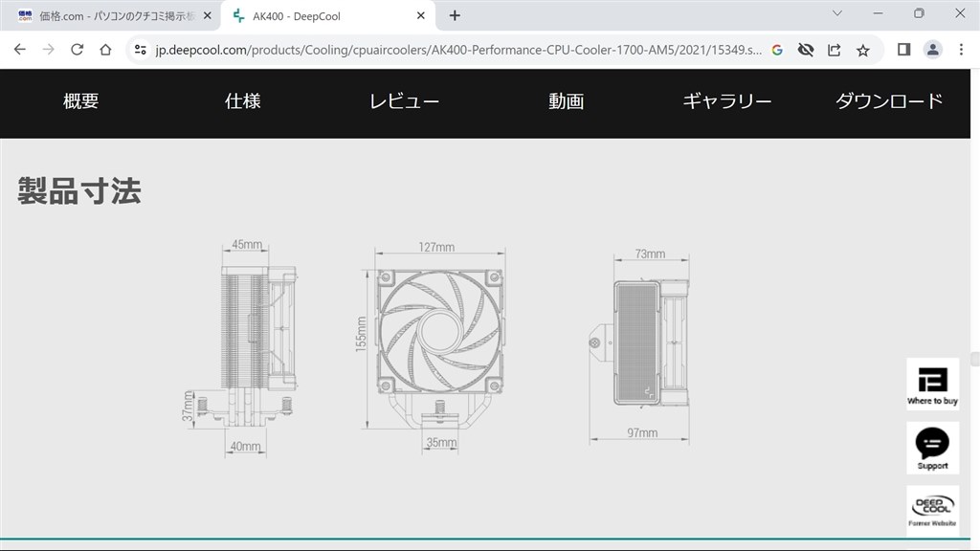Open the tab search chevron
Image resolution: width=980 pixels, height=551 pixels.
click(x=836, y=13)
